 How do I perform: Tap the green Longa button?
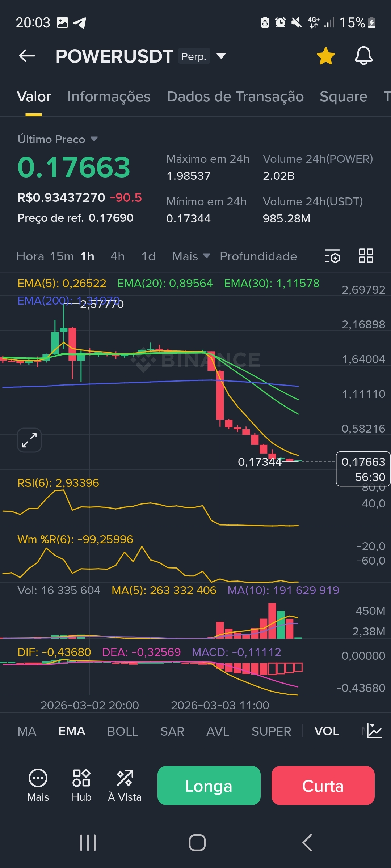click(x=209, y=786)
